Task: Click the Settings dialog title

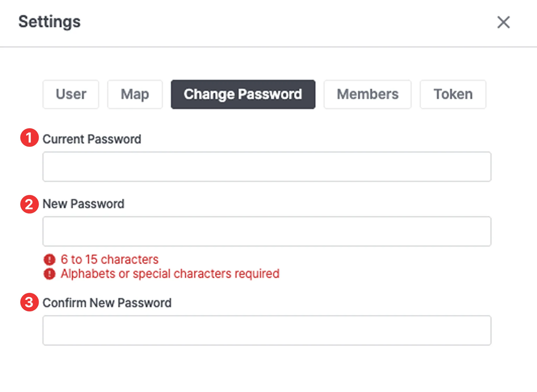Action: coord(49,21)
